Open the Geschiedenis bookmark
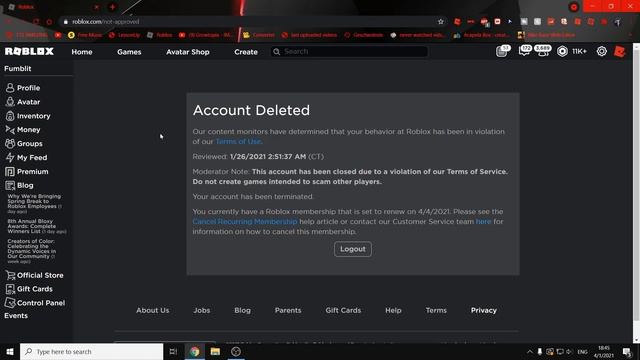 pos(364,35)
